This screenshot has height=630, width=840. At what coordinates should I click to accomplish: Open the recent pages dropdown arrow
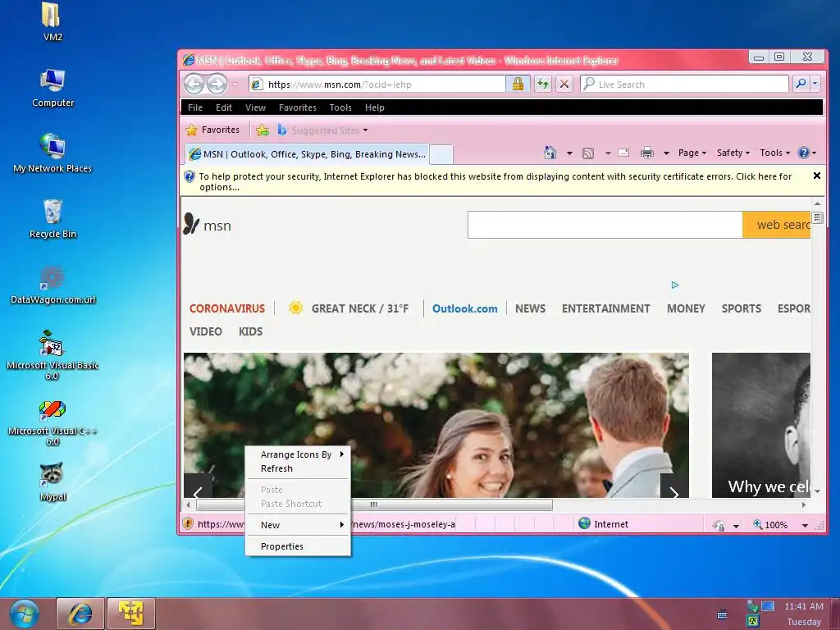(x=235, y=84)
